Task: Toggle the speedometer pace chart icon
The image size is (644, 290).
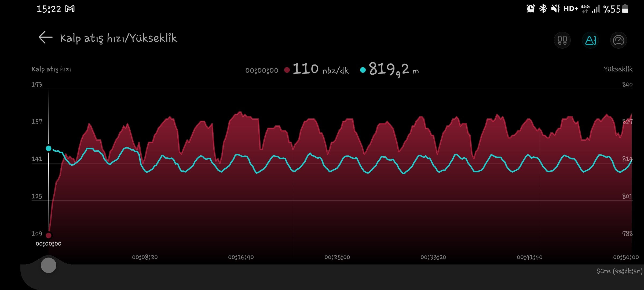Action: 619,40
